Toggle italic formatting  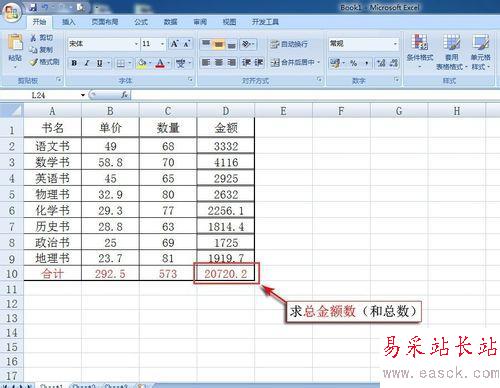pos(87,63)
